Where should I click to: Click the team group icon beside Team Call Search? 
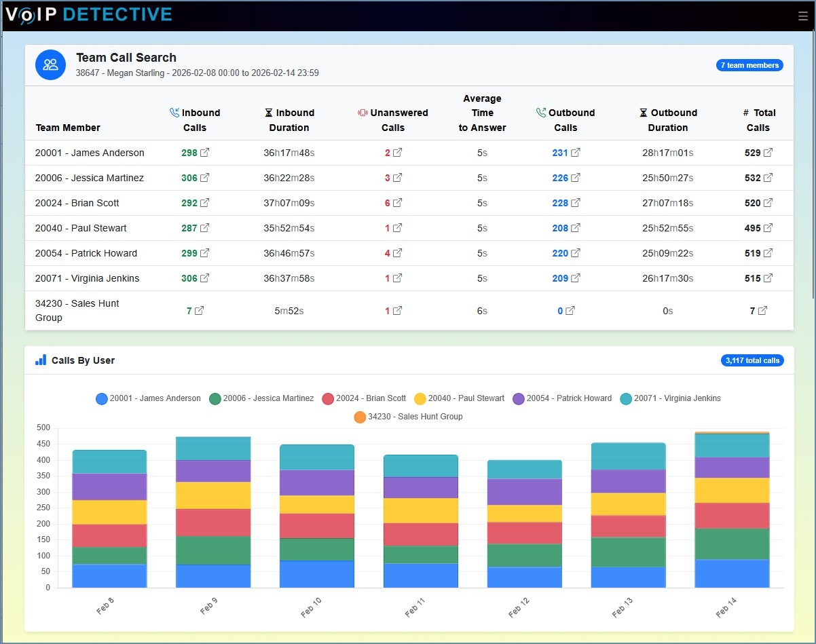(50, 64)
